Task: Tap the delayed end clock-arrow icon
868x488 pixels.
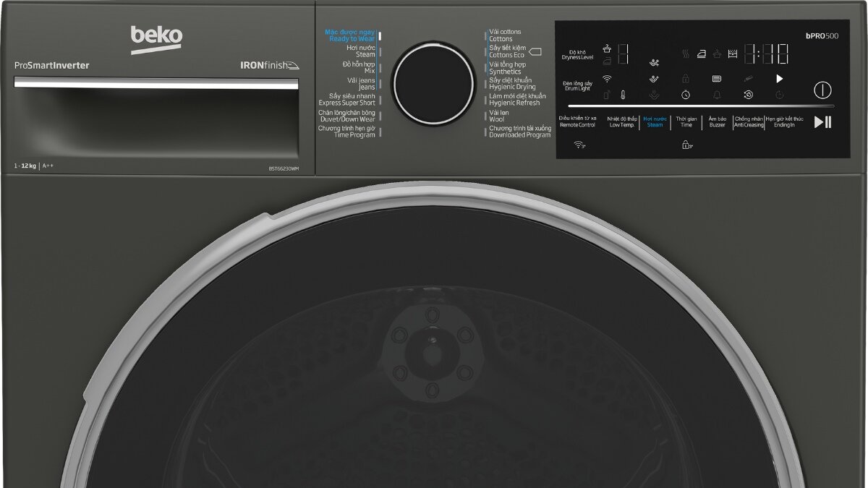Action: [748, 95]
